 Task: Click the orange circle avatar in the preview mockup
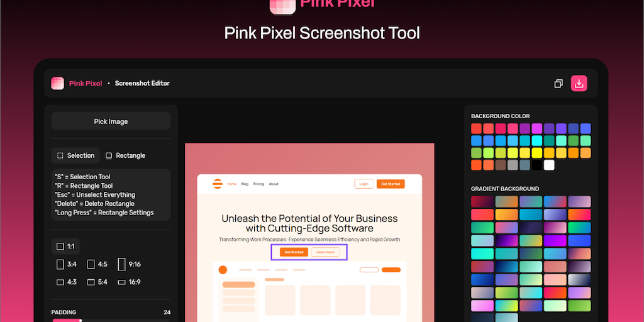point(223,270)
